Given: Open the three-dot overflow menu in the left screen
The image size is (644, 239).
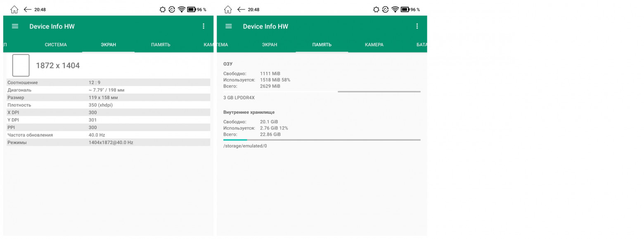Looking at the screenshot, I should pyautogui.click(x=204, y=26).
